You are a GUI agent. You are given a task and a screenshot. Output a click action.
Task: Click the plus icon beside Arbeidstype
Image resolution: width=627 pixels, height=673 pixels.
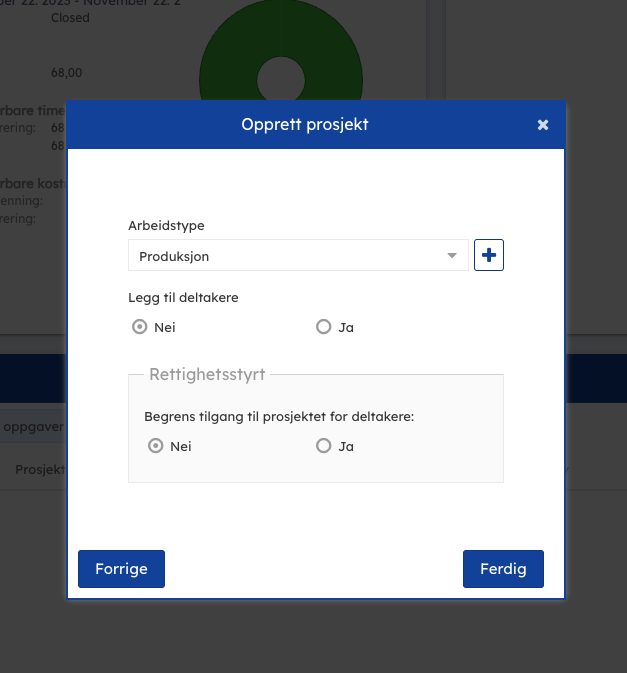point(488,256)
